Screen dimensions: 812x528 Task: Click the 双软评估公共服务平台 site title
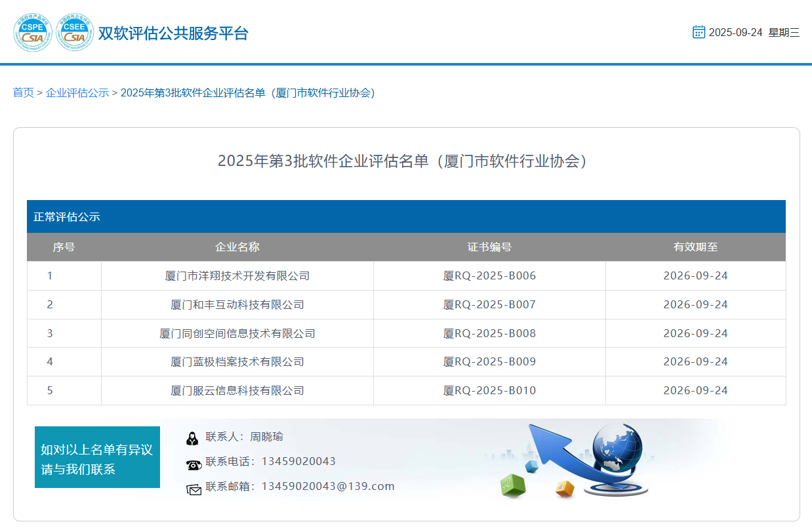pos(173,33)
